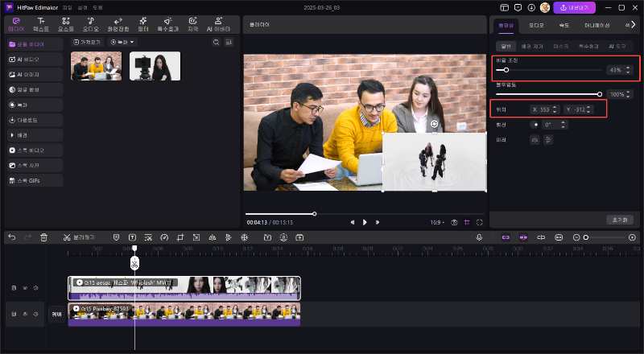Take a snapshot with player camera icon

pyautogui.click(x=454, y=222)
